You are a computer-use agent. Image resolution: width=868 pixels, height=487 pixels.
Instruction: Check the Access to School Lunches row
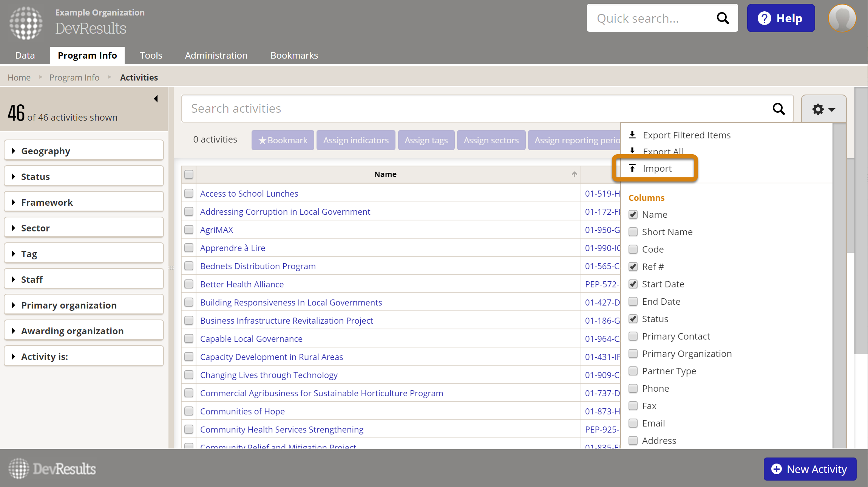[x=189, y=193]
